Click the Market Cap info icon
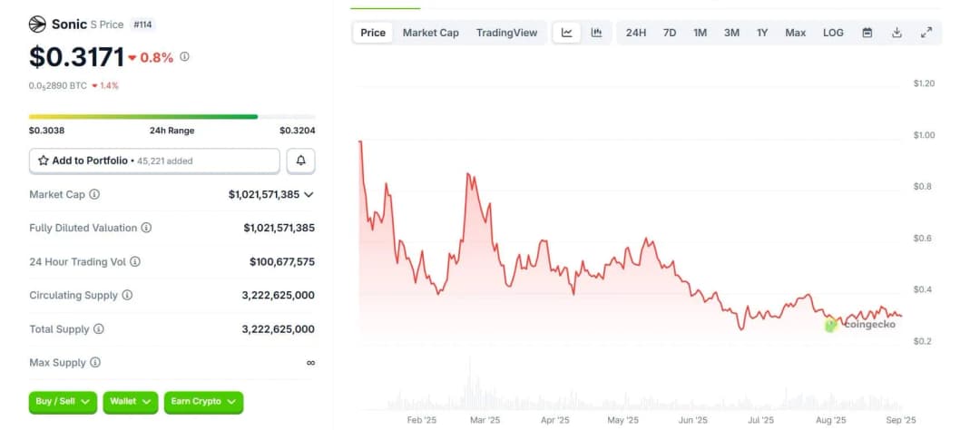 (x=94, y=194)
